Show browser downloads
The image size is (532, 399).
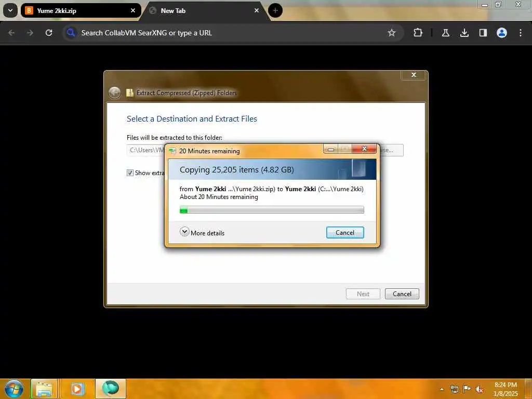[x=464, y=33]
